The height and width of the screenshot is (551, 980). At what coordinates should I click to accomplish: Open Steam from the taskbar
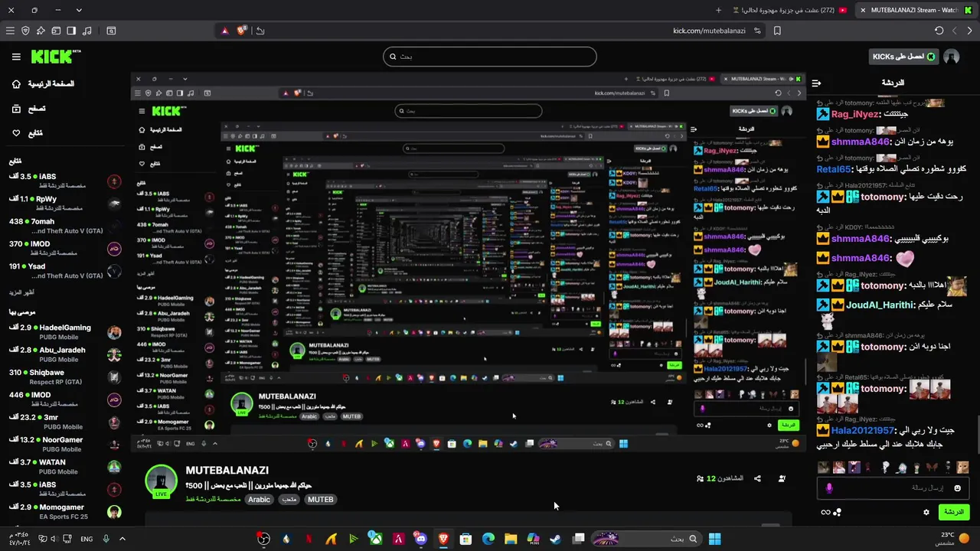pos(555,539)
